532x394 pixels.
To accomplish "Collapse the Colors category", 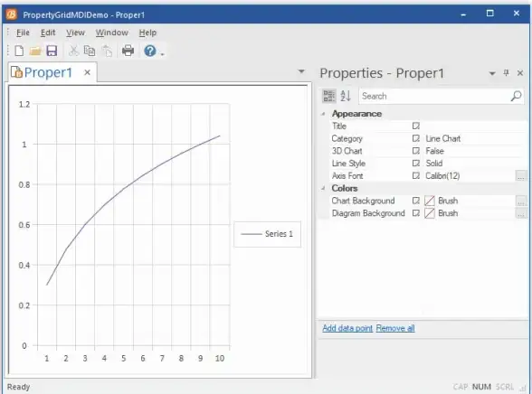I will tap(323, 188).
